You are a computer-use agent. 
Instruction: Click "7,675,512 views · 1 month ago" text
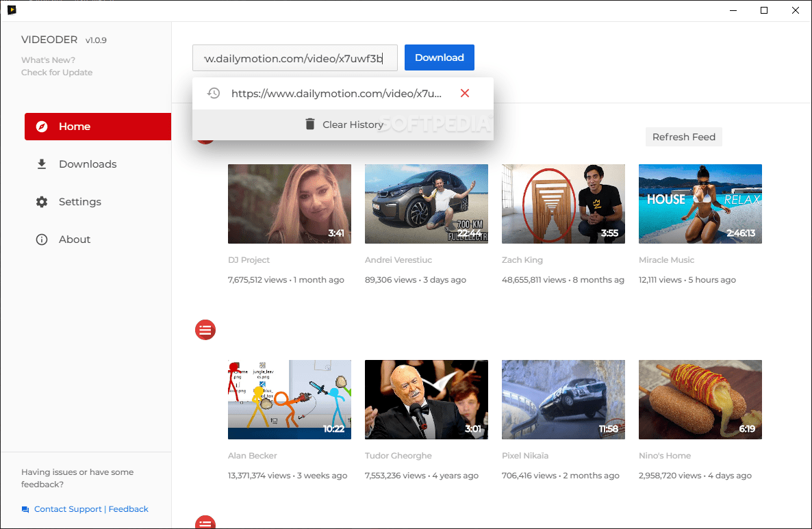286,279
